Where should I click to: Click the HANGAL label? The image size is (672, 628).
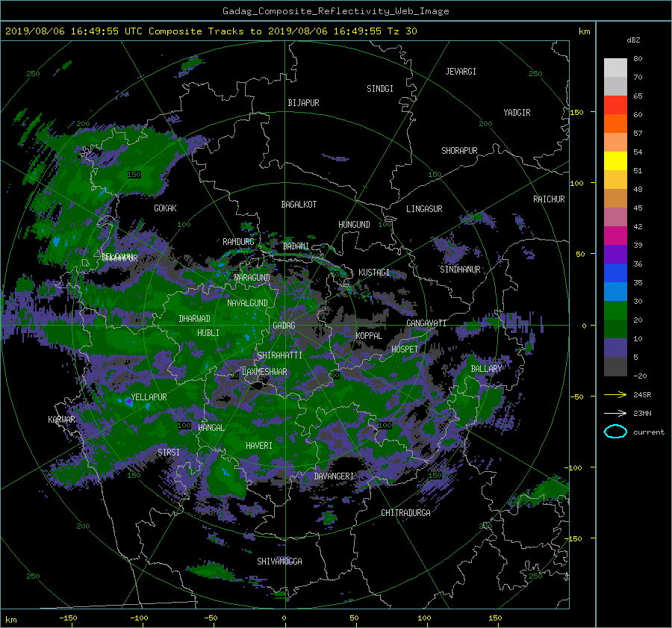tap(211, 428)
